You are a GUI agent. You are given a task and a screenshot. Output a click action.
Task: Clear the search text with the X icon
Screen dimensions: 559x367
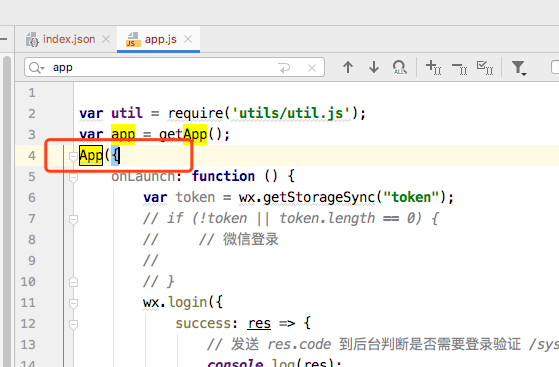[312, 68]
